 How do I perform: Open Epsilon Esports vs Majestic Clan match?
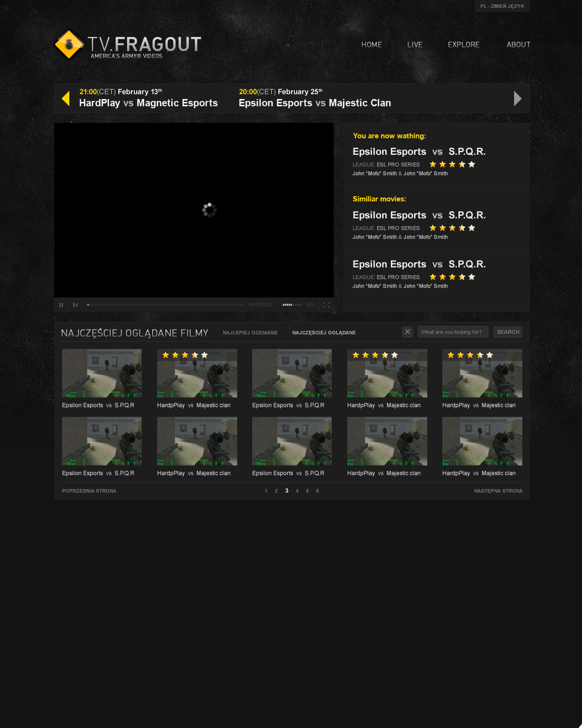(315, 103)
